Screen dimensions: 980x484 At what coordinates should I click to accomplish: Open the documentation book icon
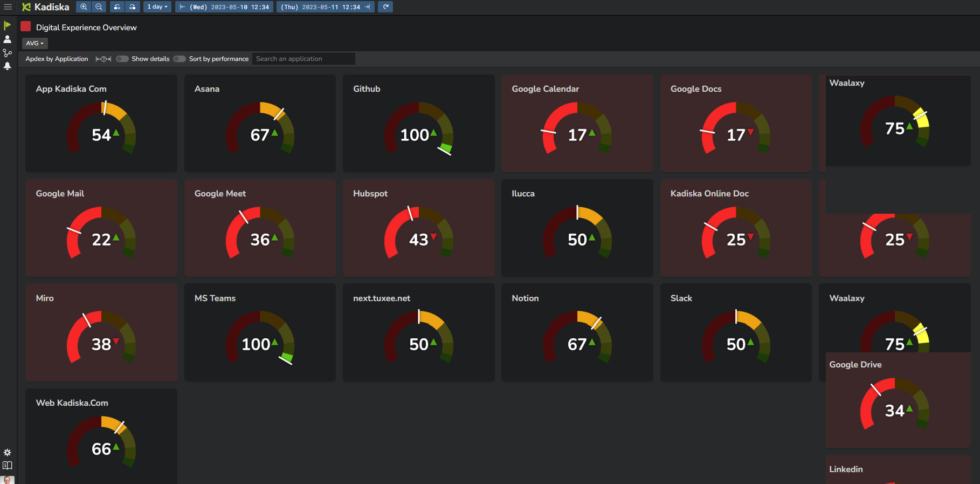tap(8, 466)
